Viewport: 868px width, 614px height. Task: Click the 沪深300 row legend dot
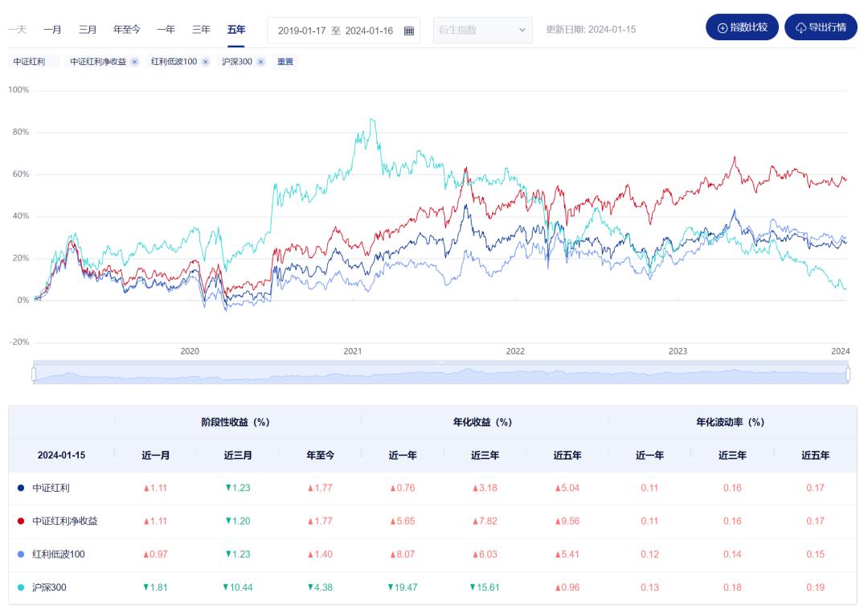pyautogui.click(x=21, y=587)
